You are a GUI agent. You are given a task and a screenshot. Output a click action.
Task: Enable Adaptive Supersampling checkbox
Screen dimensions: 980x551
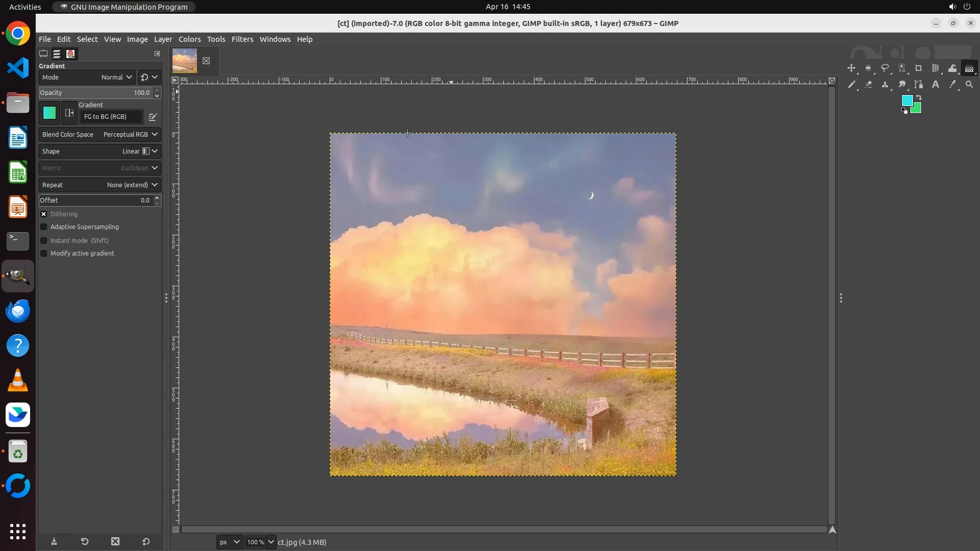click(x=44, y=227)
